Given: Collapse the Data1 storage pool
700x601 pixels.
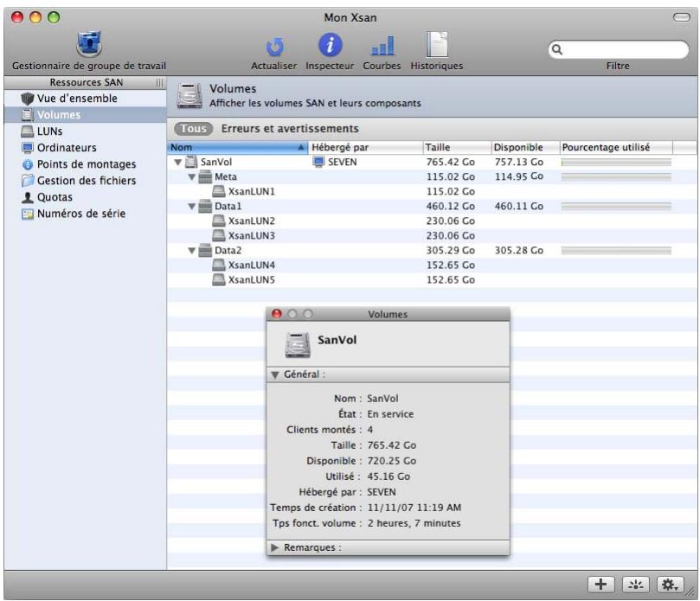Looking at the screenshot, I should (192, 207).
